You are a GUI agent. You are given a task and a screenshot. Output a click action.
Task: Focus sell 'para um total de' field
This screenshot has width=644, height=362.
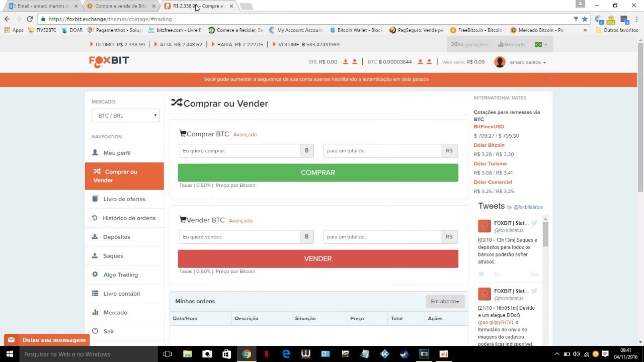pyautogui.click(x=382, y=237)
